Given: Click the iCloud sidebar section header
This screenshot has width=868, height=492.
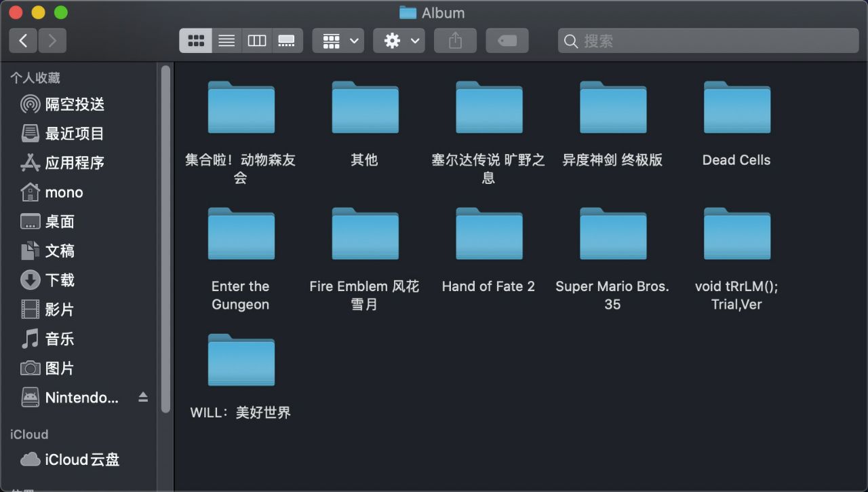Looking at the screenshot, I should click(x=29, y=434).
